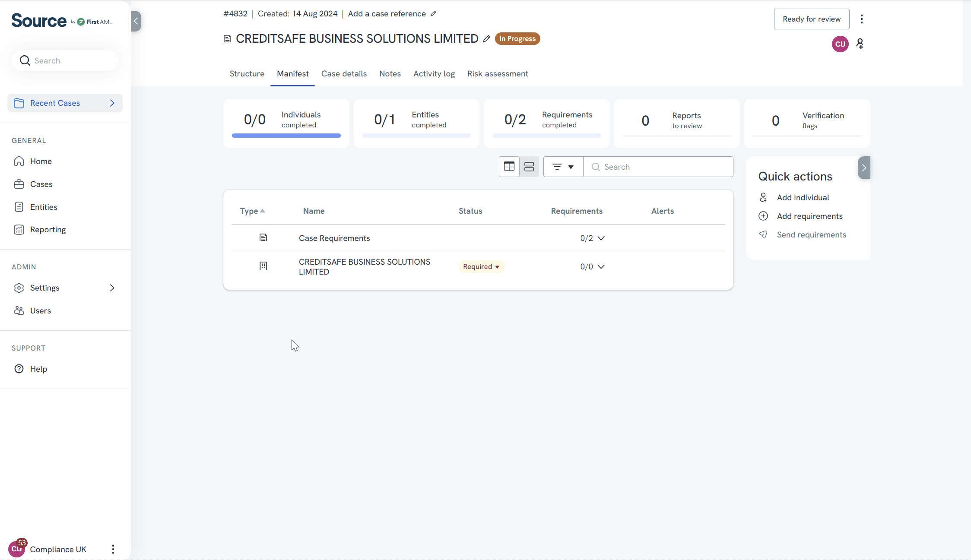Edit the case reference pencil icon

pyautogui.click(x=433, y=14)
